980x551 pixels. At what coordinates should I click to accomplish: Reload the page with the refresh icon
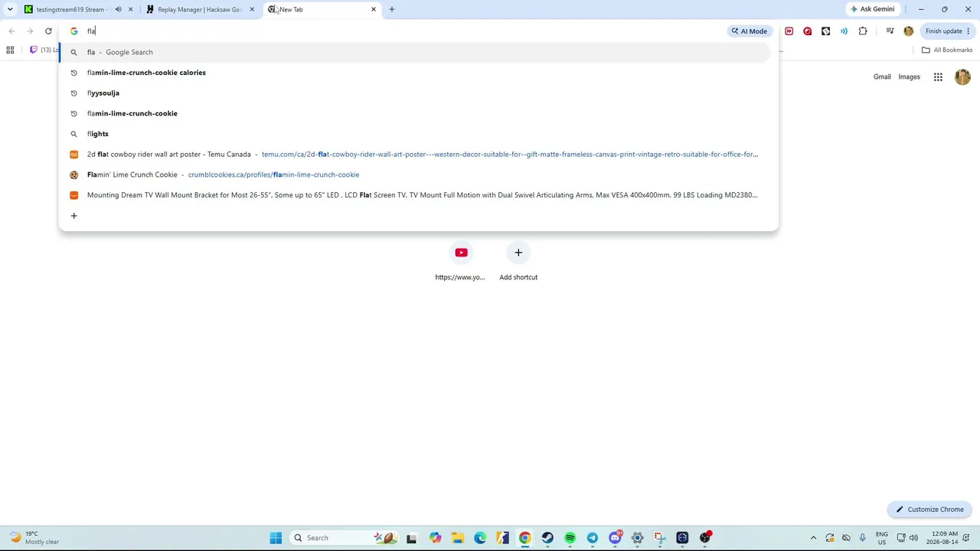pos(48,31)
